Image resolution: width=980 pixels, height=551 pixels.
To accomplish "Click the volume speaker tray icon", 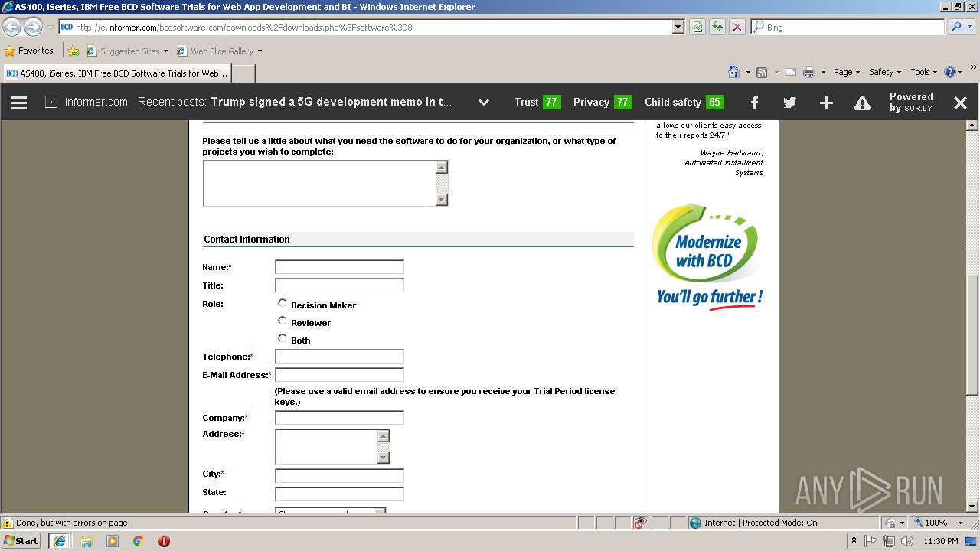I will coord(906,541).
